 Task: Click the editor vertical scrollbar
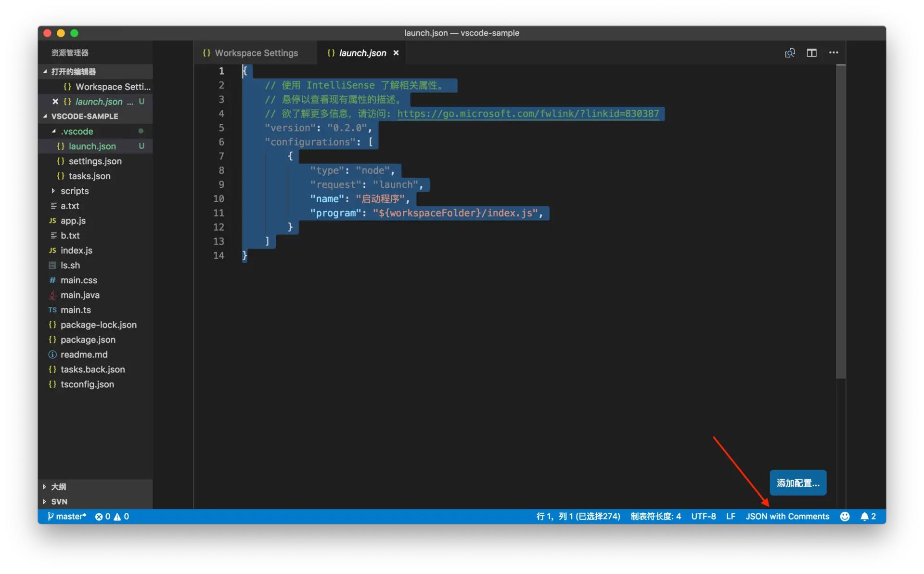pos(841,222)
